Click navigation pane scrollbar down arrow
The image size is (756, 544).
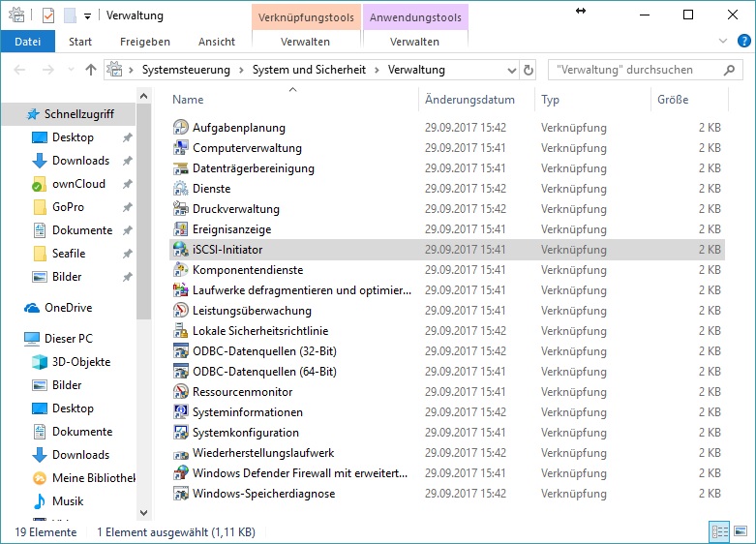pos(143,513)
